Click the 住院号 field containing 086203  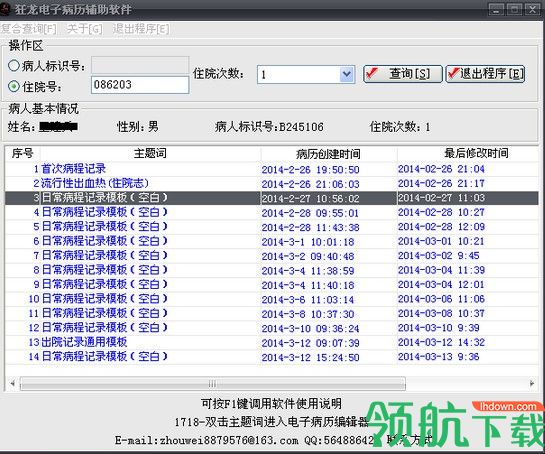[x=140, y=85]
